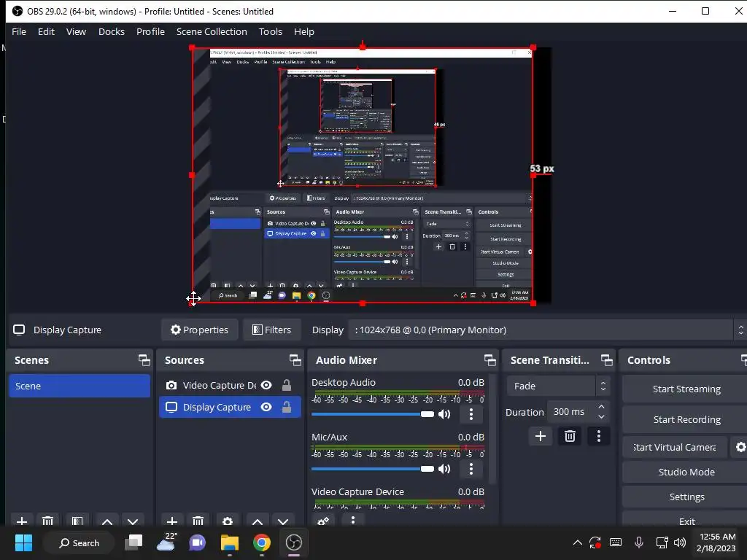Image resolution: width=747 pixels, height=560 pixels.
Task: Open the Scene Collection menu
Action: click(212, 31)
